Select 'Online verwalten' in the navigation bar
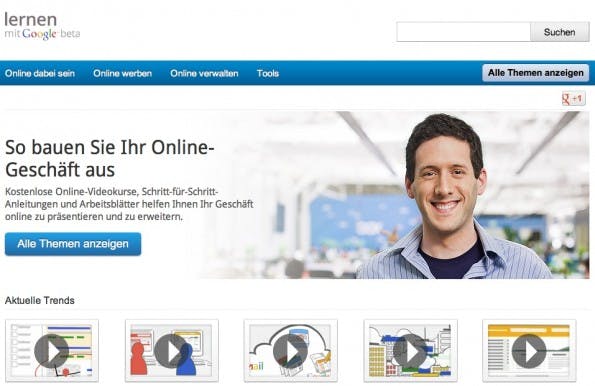The height and width of the screenshot is (386, 595). (204, 73)
